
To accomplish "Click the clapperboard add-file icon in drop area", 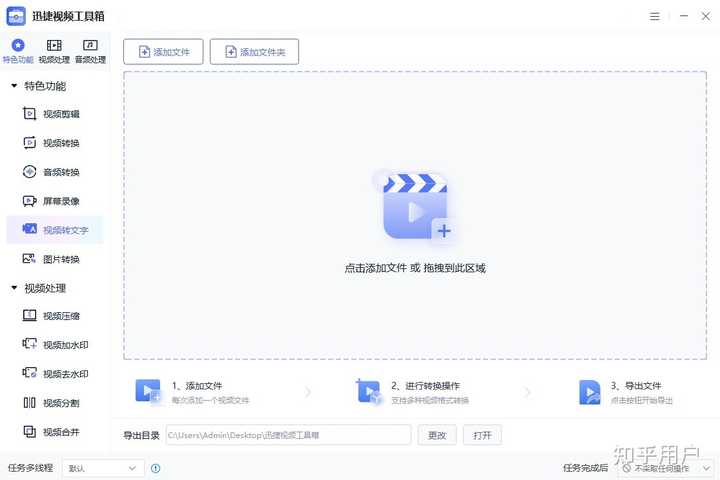I will tap(416, 206).
